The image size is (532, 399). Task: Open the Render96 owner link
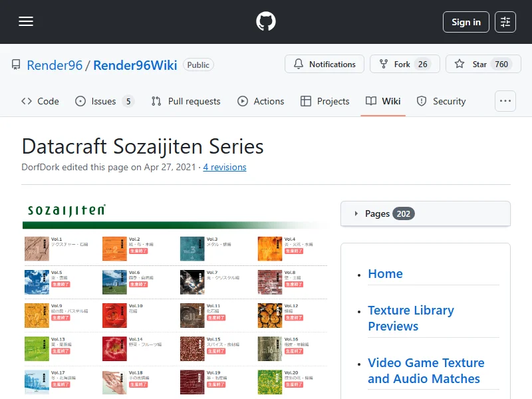tap(55, 65)
